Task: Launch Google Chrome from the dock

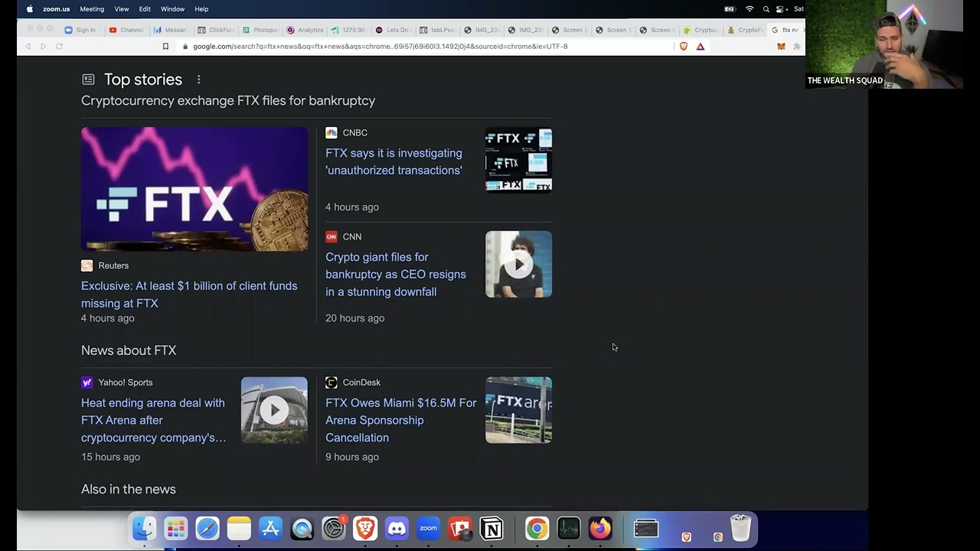Action: click(537, 529)
